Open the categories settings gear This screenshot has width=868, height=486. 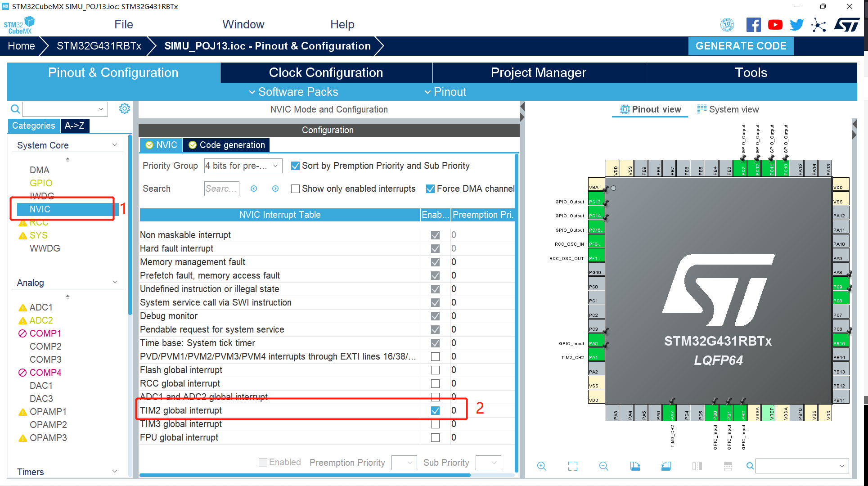(x=125, y=108)
